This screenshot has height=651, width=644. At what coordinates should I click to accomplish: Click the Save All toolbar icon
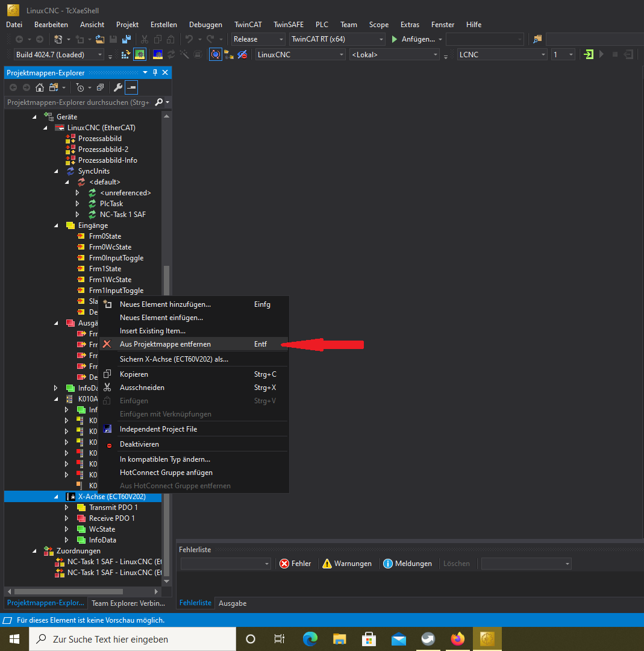(127, 39)
